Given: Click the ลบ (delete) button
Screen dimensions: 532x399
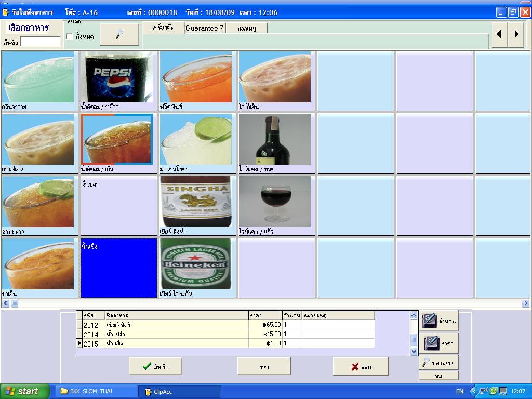Looking at the screenshot, I should (439, 376).
